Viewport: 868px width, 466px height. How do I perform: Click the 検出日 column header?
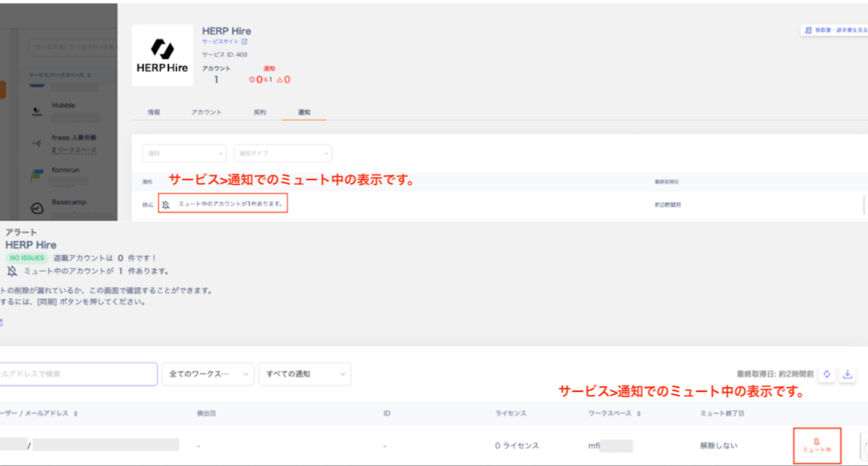click(206, 414)
